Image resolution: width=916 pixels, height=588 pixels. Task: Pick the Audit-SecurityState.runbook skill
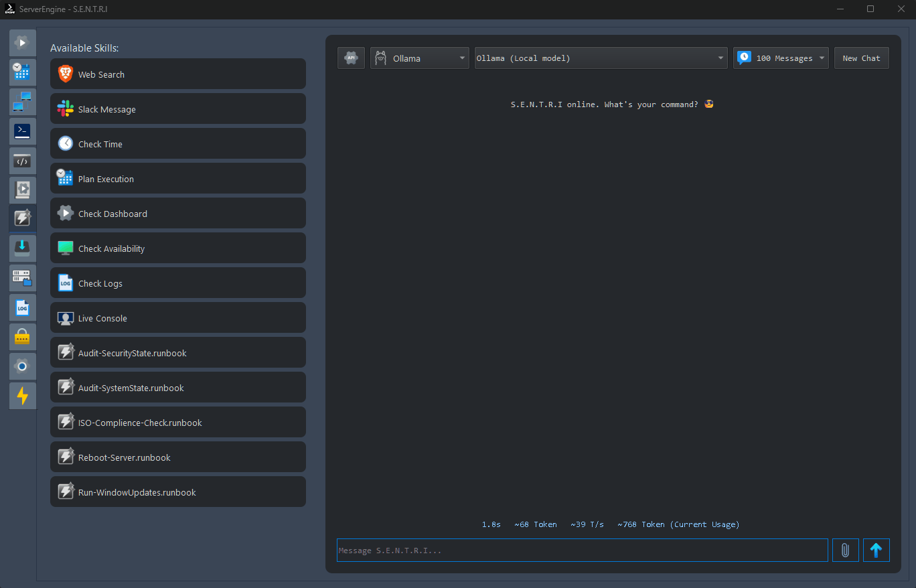(x=178, y=353)
